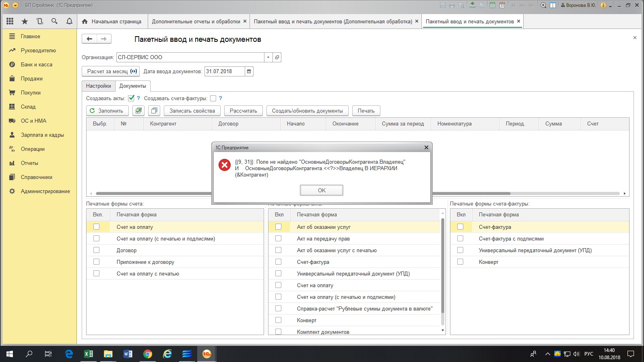Screen dimensions: 644x362
Task: Open File Explorer from the taskbar
Action: point(108,354)
